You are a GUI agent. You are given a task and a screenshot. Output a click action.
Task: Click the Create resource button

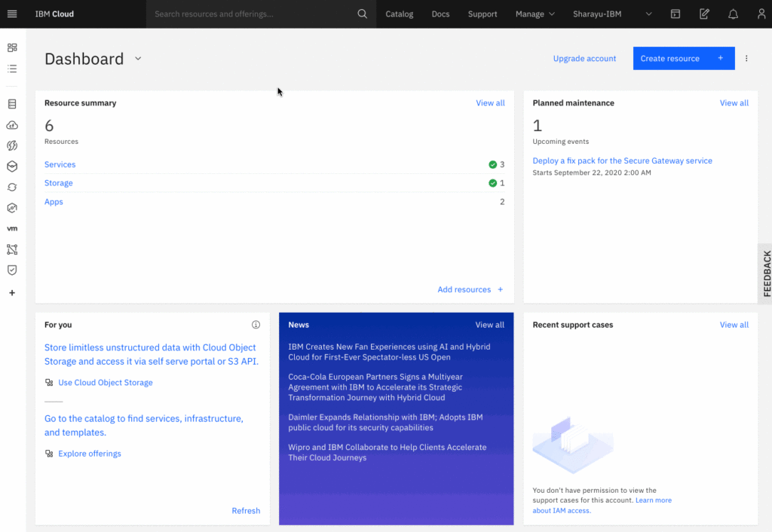(684, 58)
